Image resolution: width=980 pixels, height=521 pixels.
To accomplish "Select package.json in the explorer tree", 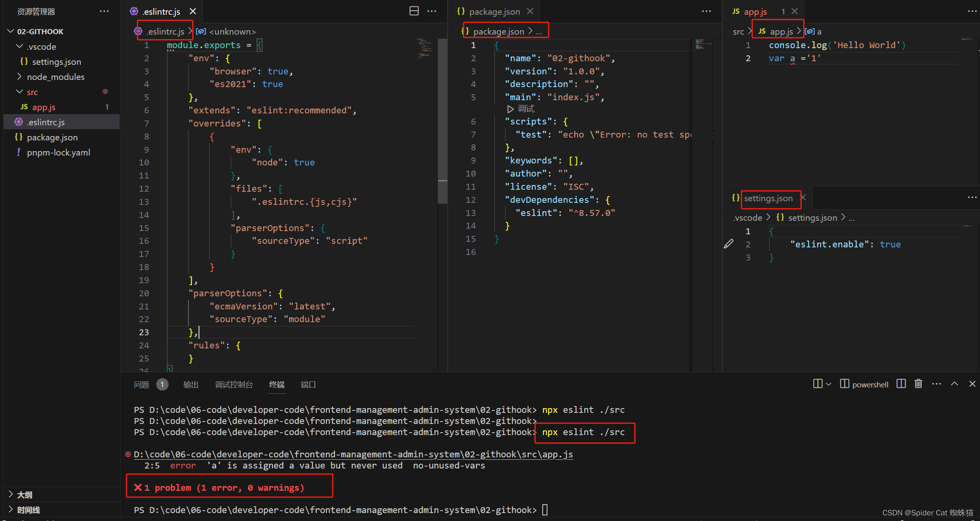I will click(61, 137).
